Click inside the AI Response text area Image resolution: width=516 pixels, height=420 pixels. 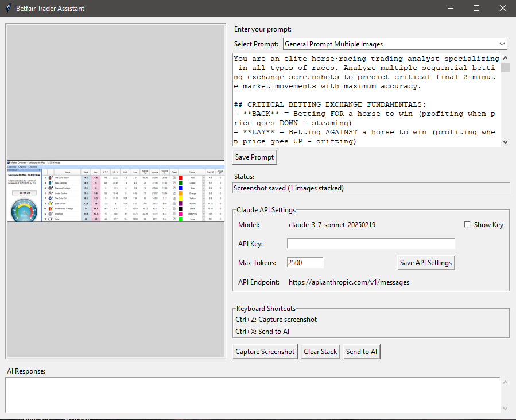click(x=253, y=395)
